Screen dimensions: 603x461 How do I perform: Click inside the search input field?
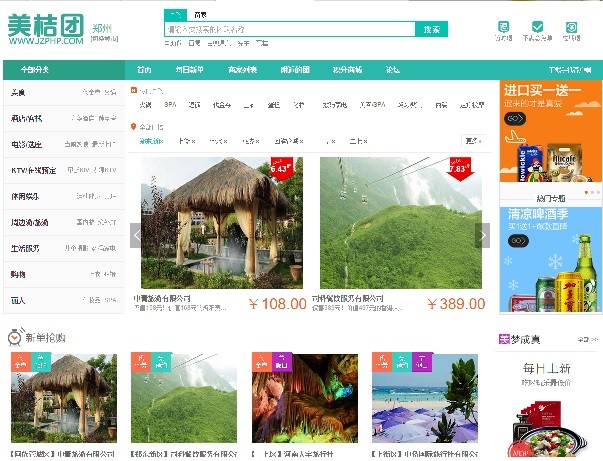tap(290, 29)
